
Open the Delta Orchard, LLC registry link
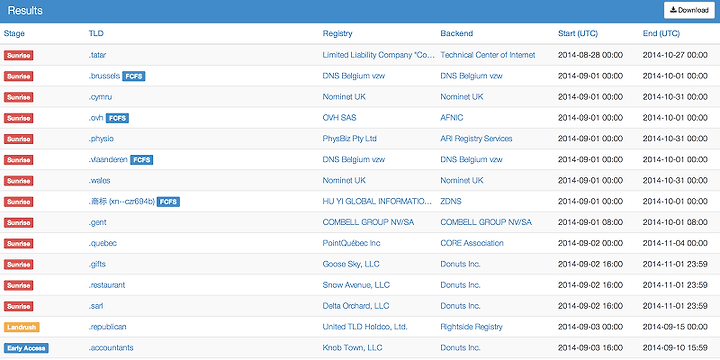point(356,306)
